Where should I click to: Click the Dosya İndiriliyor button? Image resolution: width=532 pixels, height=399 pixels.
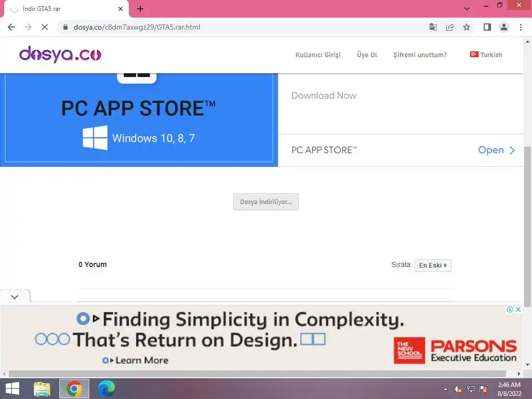click(x=266, y=202)
